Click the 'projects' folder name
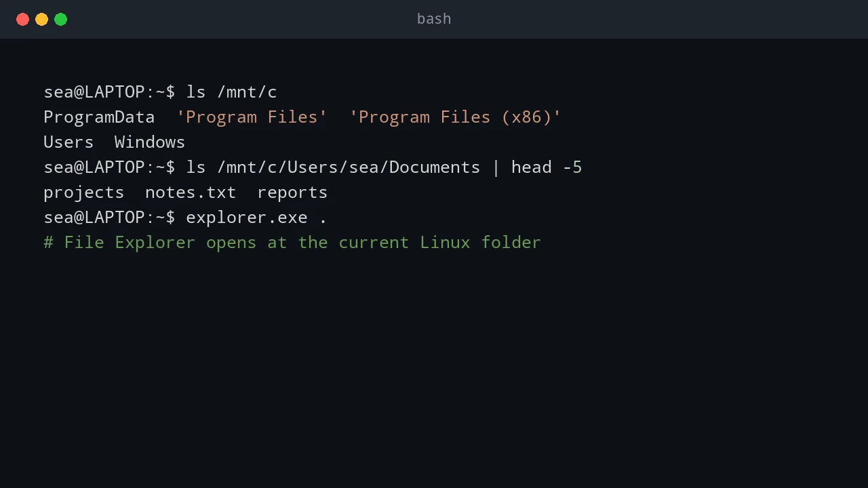The image size is (868, 488). (x=84, y=192)
